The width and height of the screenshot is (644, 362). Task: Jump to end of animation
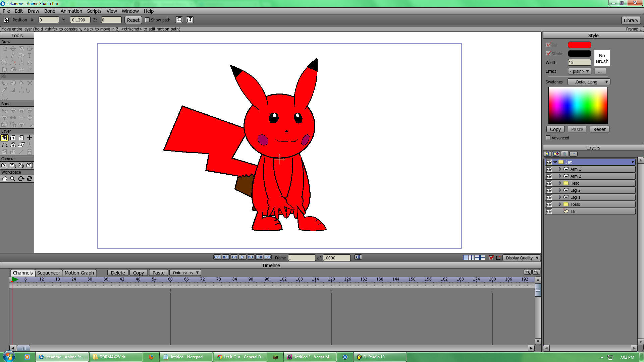click(268, 257)
